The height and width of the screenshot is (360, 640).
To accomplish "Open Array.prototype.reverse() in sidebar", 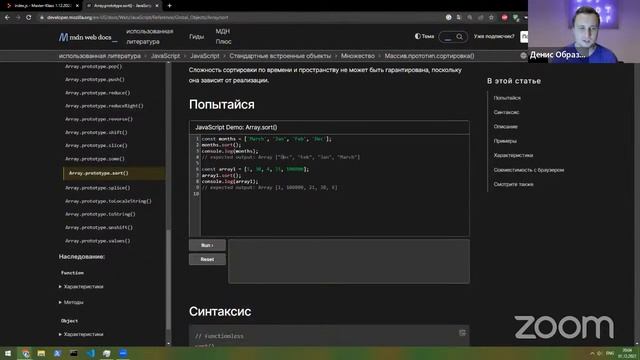I will coord(99,119).
